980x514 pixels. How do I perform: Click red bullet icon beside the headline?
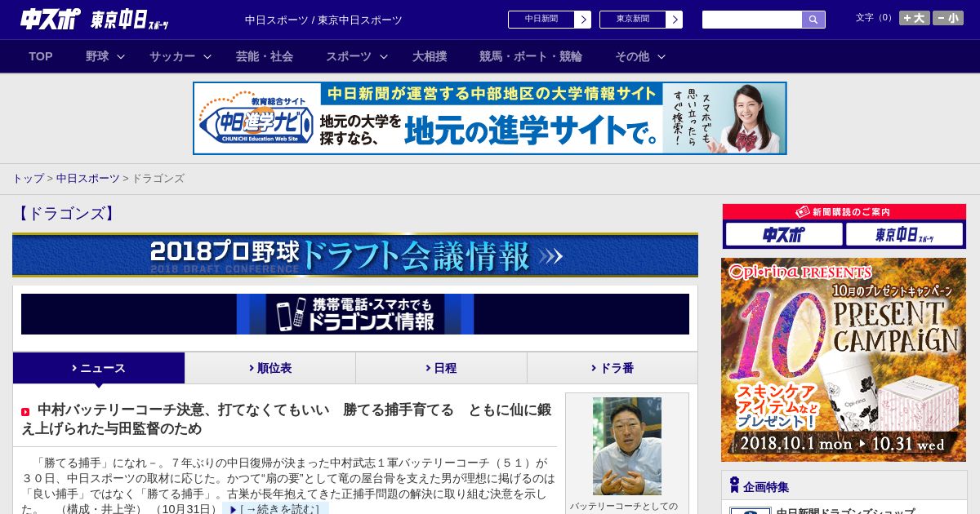[x=25, y=412]
